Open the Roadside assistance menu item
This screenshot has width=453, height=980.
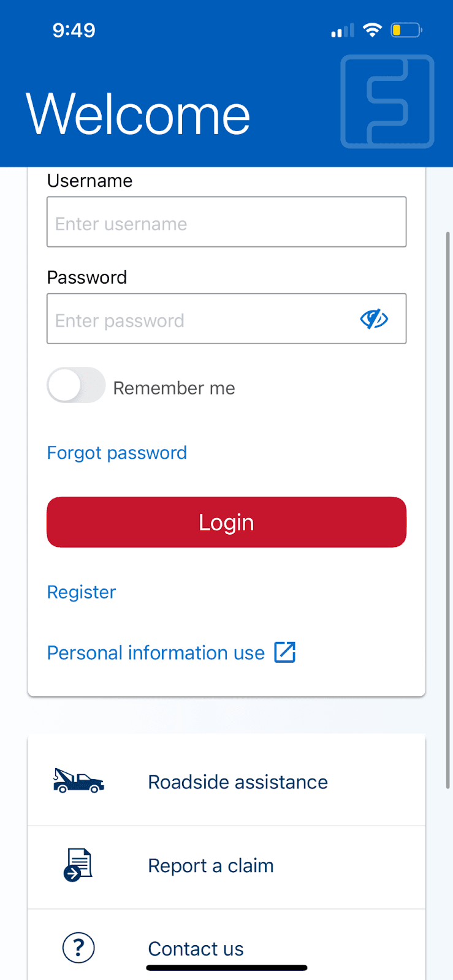pos(238,782)
